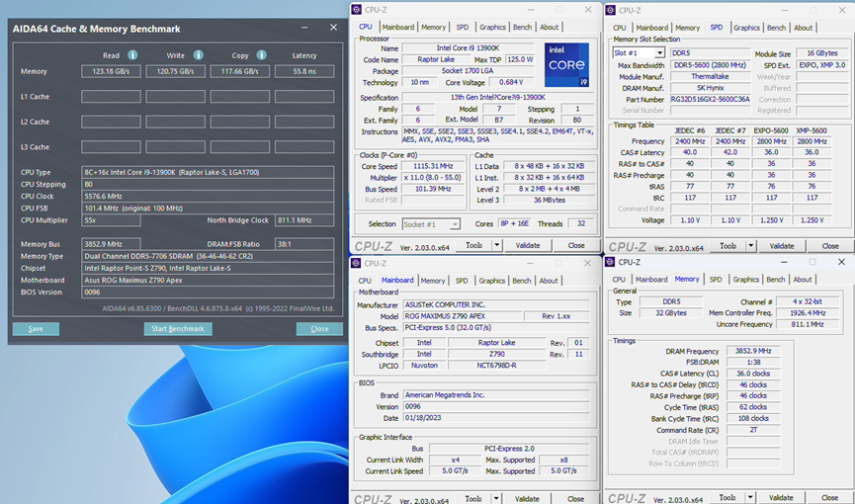The height and width of the screenshot is (504, 855).
Task: Click the Memory Type DDR5-7706 value
Action: tap(208, 256)
